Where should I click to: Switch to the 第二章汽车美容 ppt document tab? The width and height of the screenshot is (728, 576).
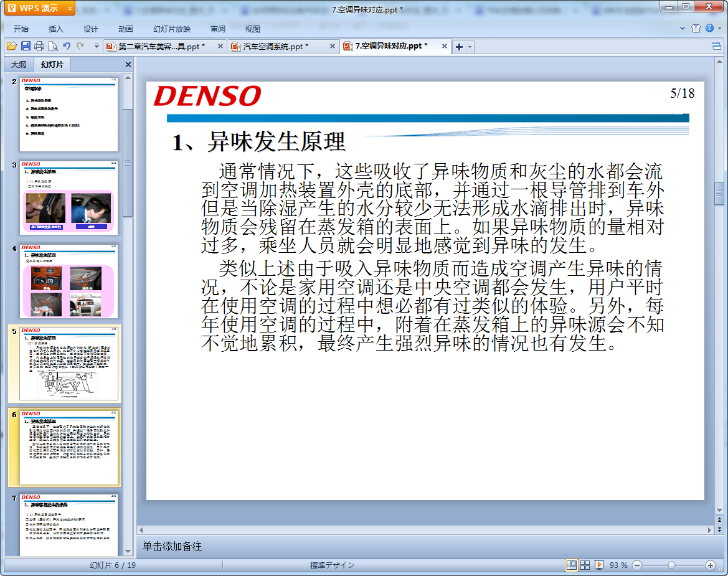161,47
